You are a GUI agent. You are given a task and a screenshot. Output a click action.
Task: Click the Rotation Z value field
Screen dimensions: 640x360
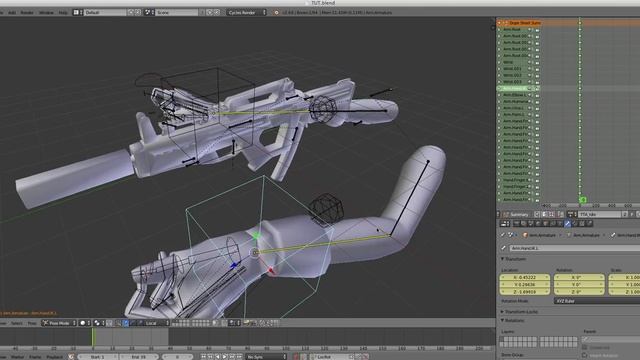pos(579,292)
